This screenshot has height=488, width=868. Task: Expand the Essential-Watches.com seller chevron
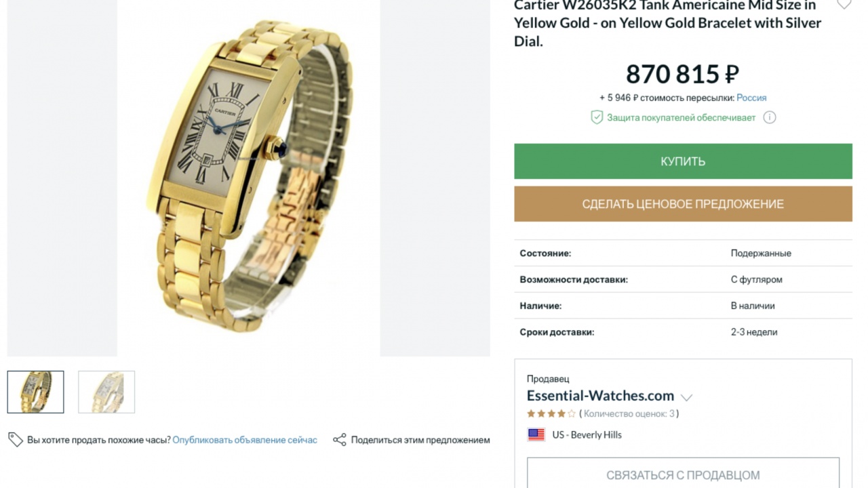(686, 398)
